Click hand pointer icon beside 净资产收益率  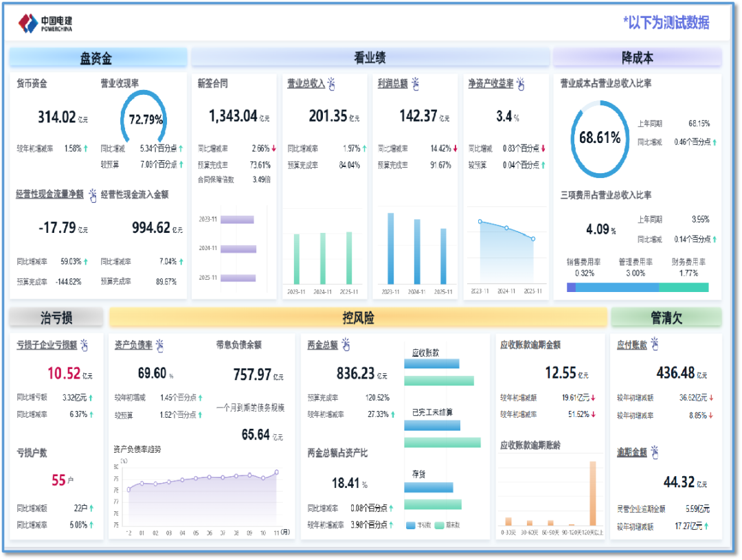pyautogui.click(x=521, y=84)
